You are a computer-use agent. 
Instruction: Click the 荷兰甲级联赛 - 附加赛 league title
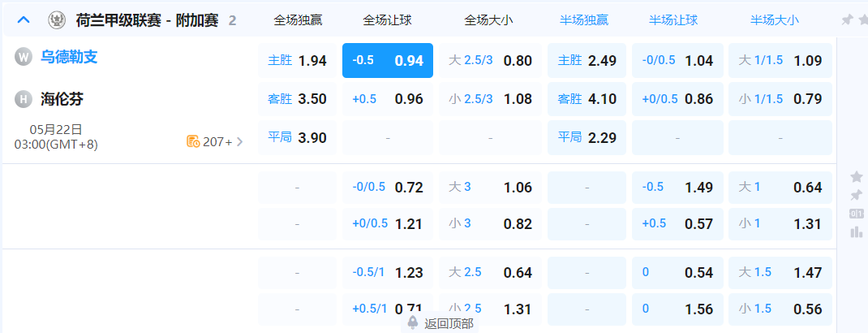148,20
